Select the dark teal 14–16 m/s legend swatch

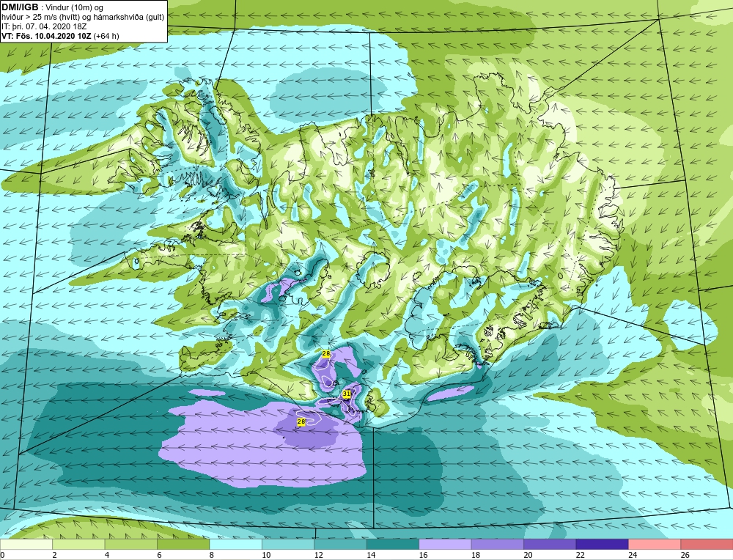[393, 544]
